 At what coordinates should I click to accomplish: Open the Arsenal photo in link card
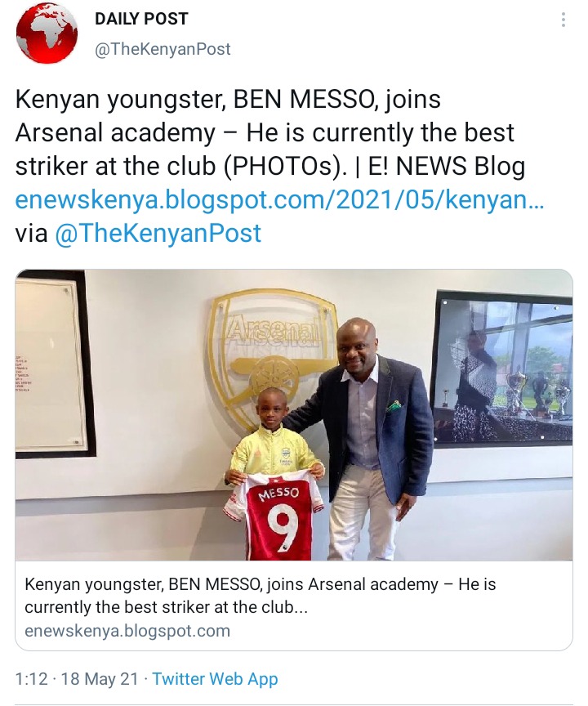coord(294,414)
